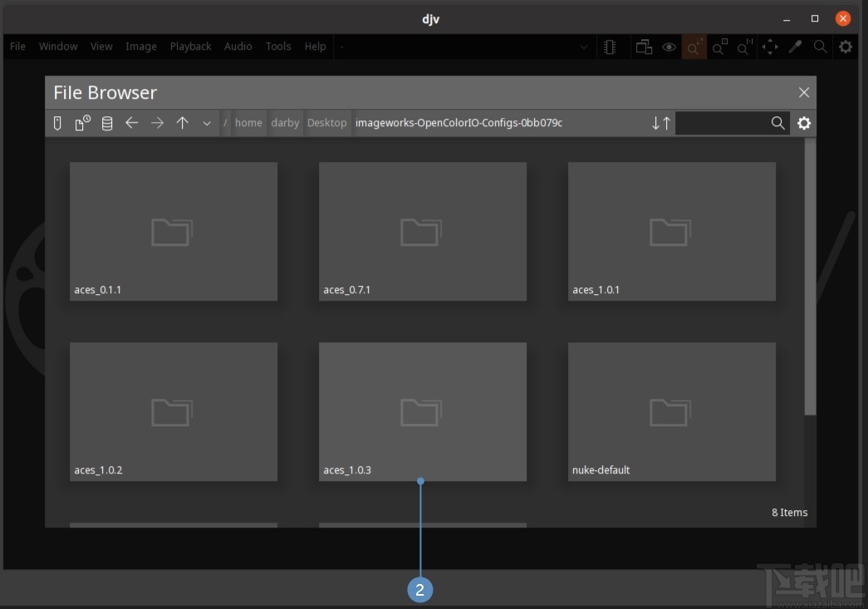Select the color picker eyedropper tool
This screenshot has width=868, height=609.
(795, 47)
